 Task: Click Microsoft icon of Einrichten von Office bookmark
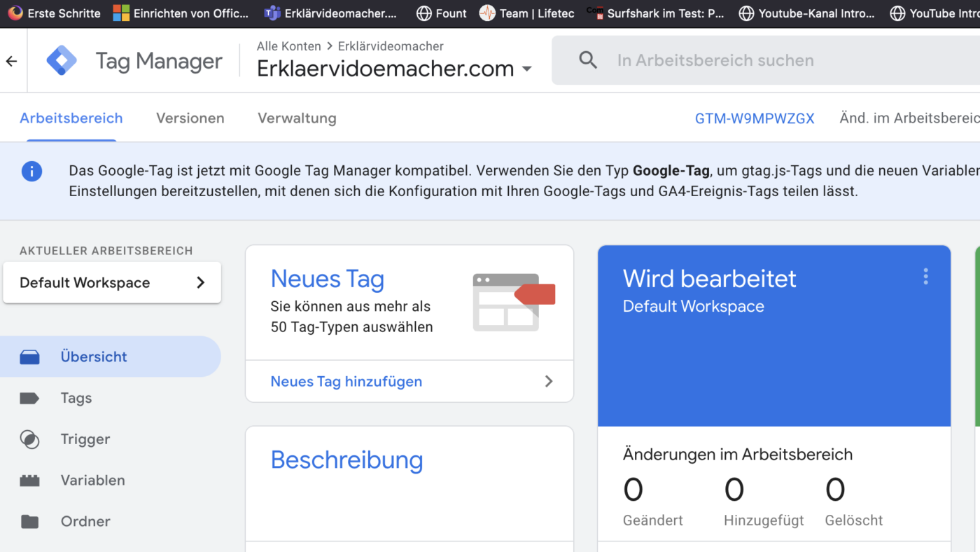(x=121, y=13)
